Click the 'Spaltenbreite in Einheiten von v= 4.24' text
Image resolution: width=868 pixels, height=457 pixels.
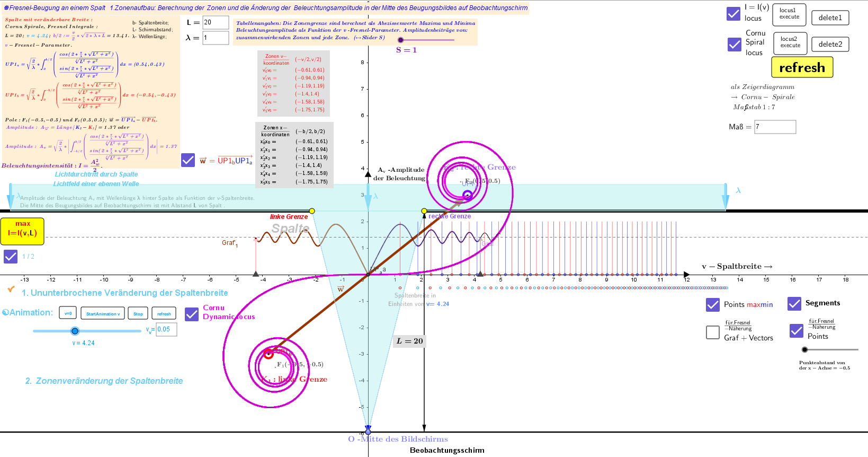pos(418,300)
